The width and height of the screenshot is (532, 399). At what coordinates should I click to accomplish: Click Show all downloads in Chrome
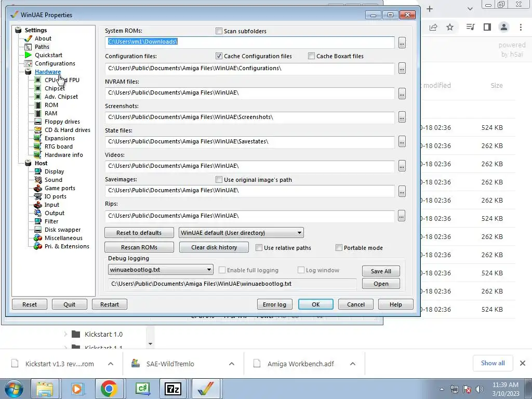point(493,363)
